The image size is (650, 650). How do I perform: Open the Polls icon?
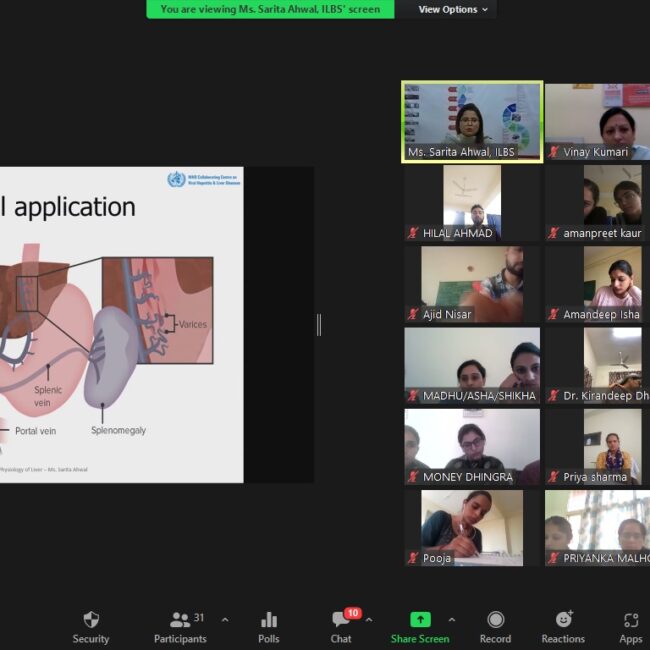[268, 620]
